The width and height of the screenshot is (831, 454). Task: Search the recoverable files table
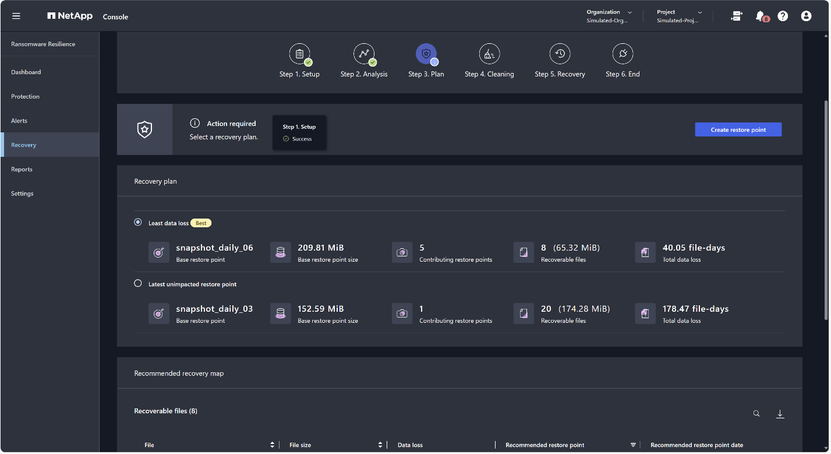point(757,414)
